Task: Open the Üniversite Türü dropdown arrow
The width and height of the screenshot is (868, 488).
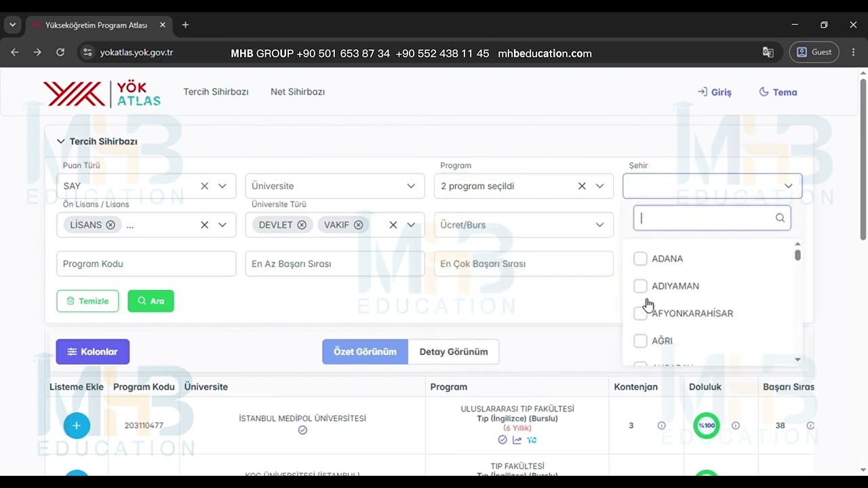Action: (411, 225)
